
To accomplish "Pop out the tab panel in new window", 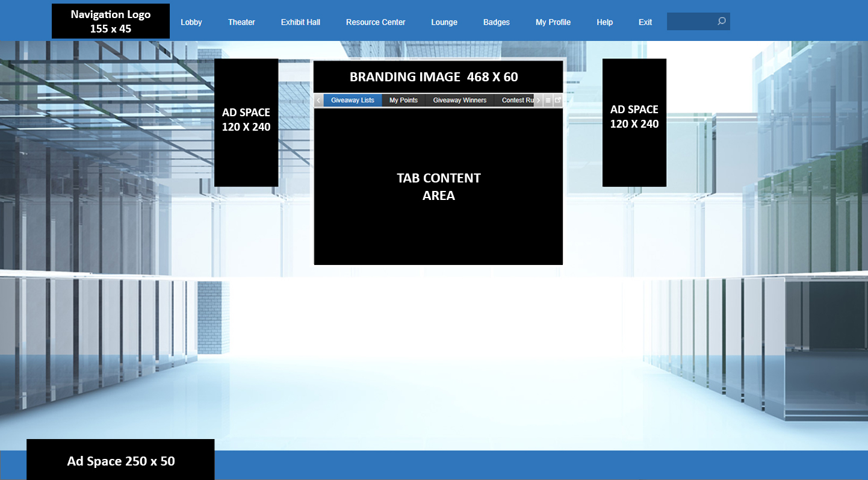I will pyautogui.click(x=558, y=101).
